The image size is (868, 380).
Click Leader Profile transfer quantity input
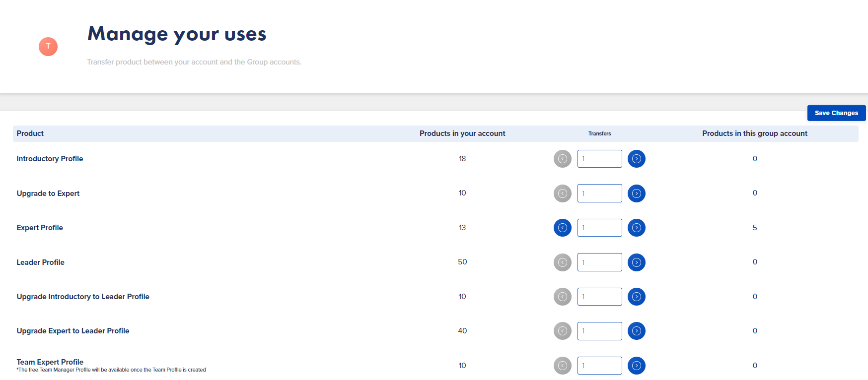coord(600,262)
